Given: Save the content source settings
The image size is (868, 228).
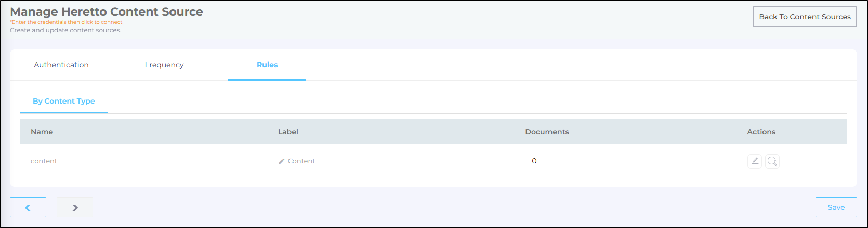Looking at the screenshot, I should 836,207.
